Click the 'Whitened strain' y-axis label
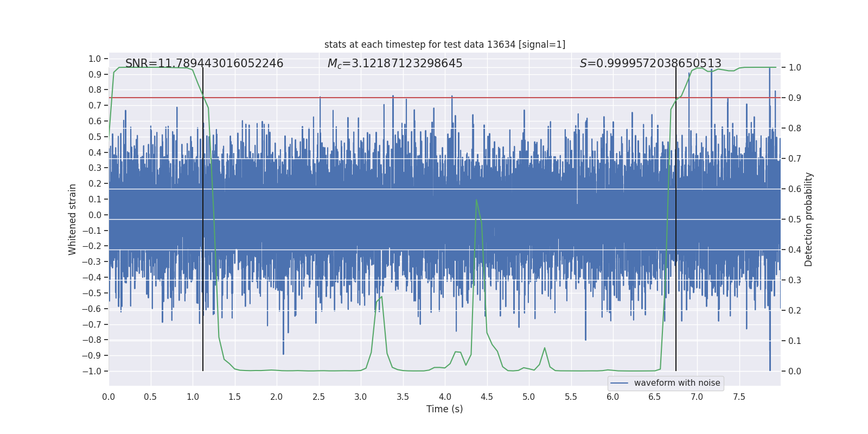This screenshot has width=868, height=434. coord(73,219)
